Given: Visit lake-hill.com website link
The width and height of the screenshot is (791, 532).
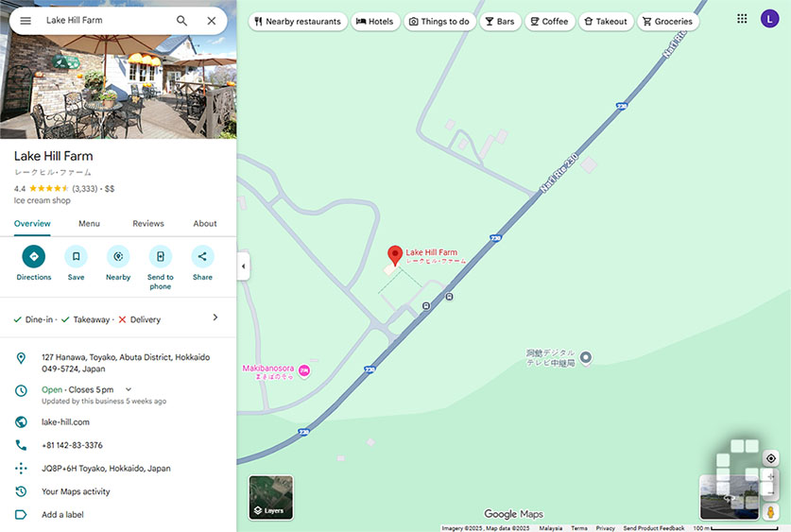Looking at the screenshot, I should (x=65, y=422).
